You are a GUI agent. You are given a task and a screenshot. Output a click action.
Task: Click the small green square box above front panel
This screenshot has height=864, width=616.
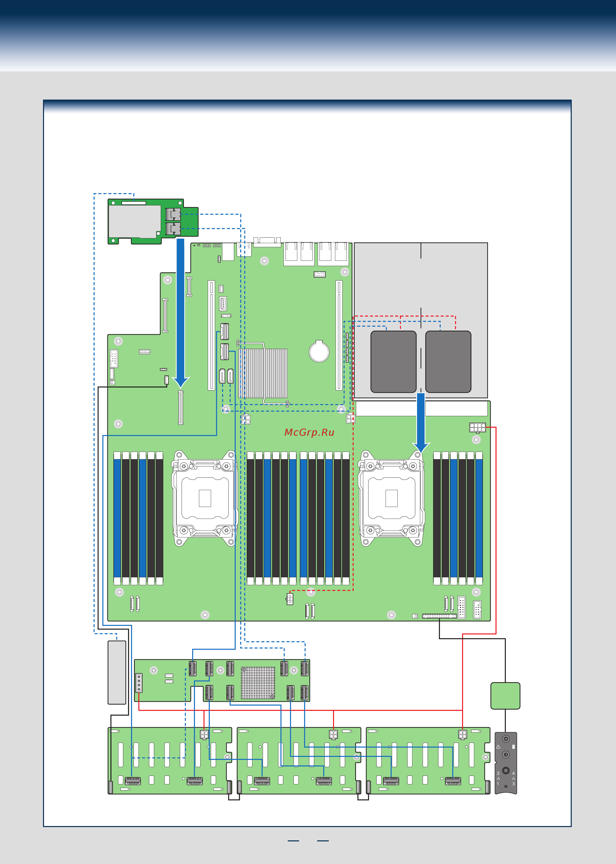point(505,696)
